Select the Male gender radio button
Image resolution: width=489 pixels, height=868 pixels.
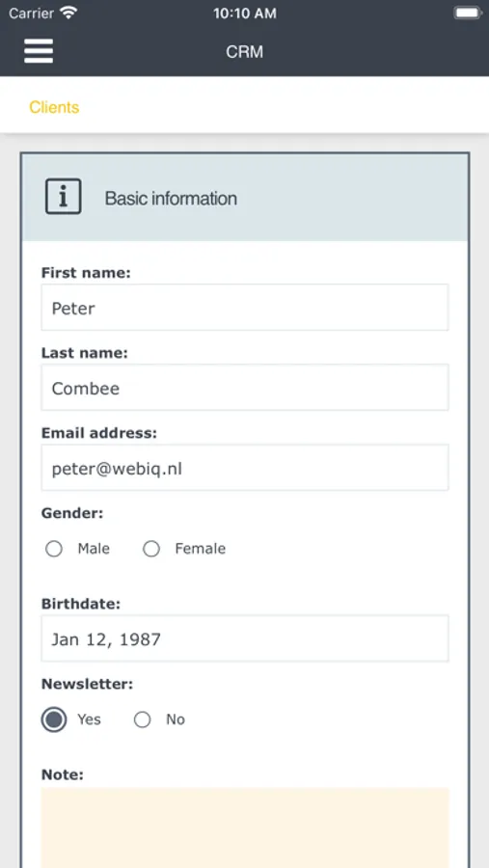pyautogui.click(x=54, y=549)
